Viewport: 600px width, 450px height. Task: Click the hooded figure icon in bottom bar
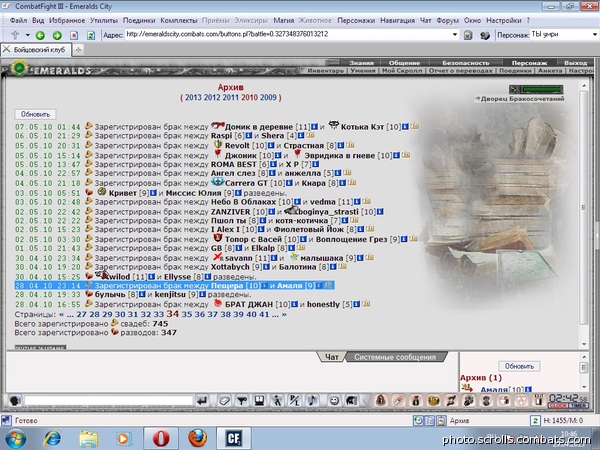(x=380, y=401)
